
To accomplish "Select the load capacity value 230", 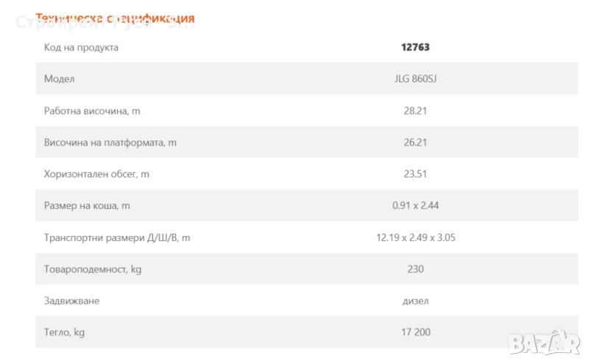I will 415,269.
